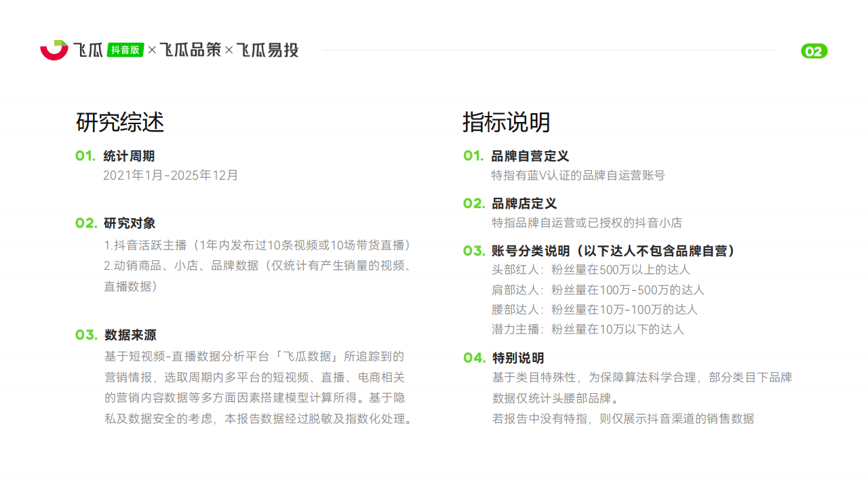Viewport: 868px width, 488px height.
Task: Click the 飞瓜易投 brand name in header
Action: pyautogui.click(x=267, y=49)
